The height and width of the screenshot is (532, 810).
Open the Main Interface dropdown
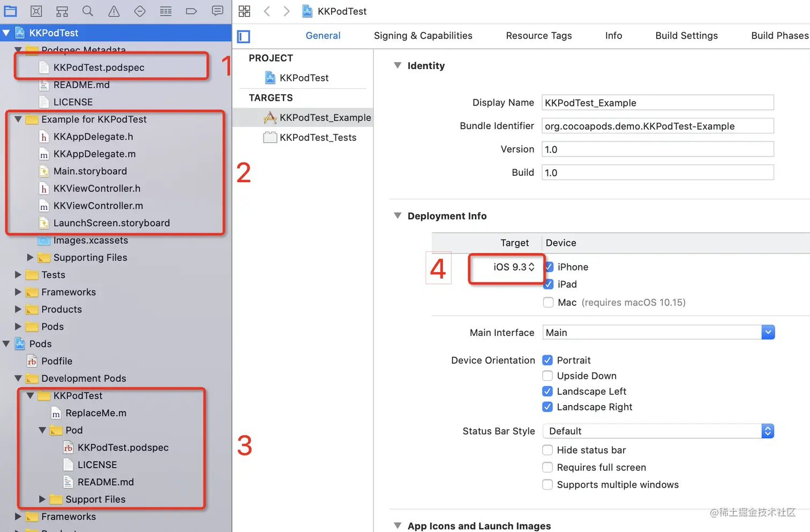pyautogui.click(x=658, y=332)
